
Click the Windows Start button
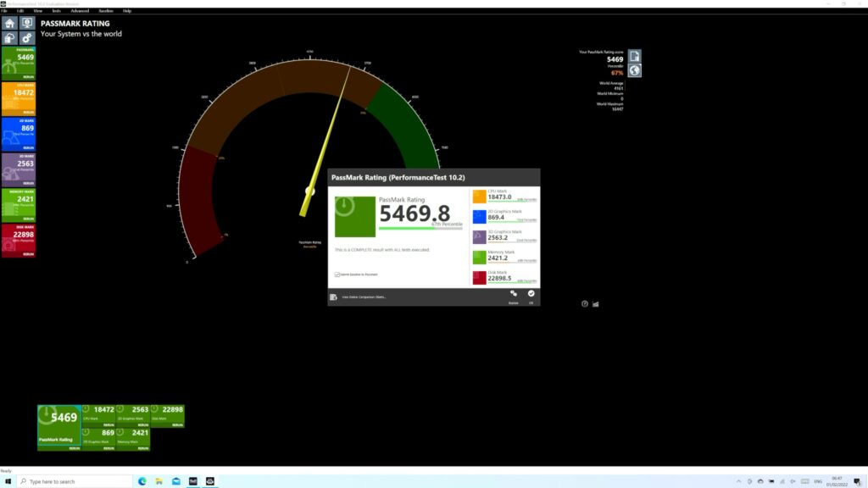(8, 481)
